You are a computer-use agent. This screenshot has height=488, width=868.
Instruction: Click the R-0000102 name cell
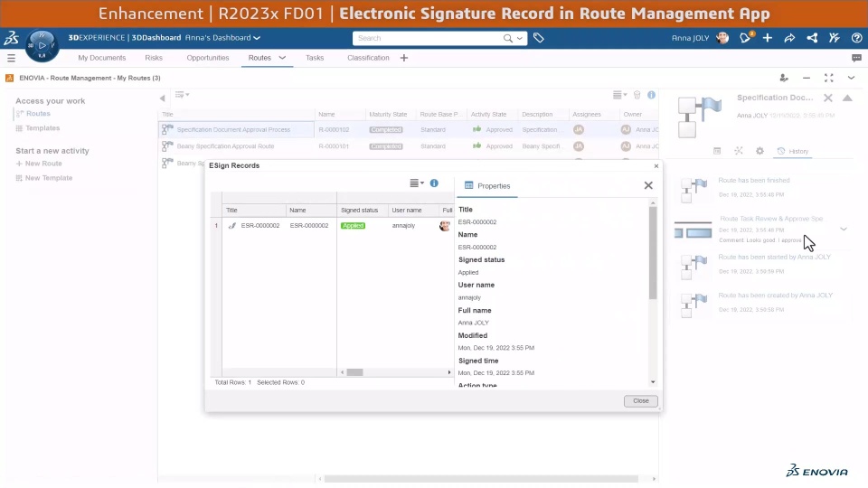click(334, 129)
